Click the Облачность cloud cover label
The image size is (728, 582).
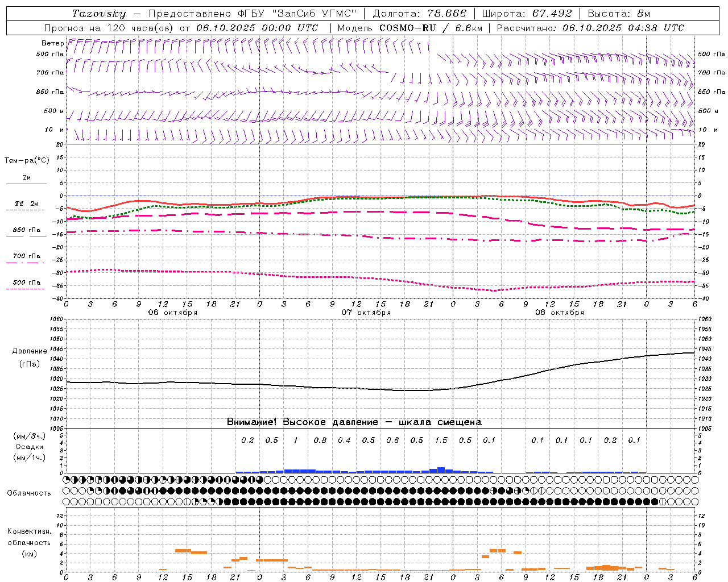[x=29, y=493]
